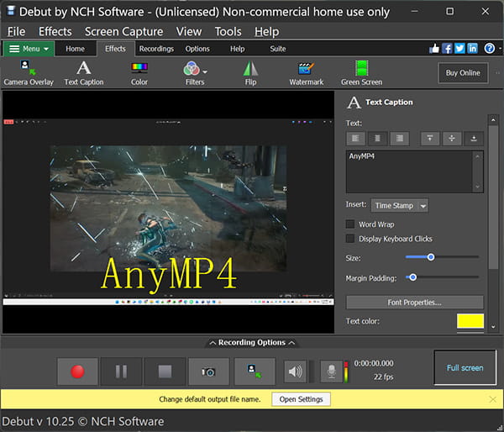This screenshot has width=504, height=432.
Task: Position caption in the vertical middle
Action: point(452,139)
